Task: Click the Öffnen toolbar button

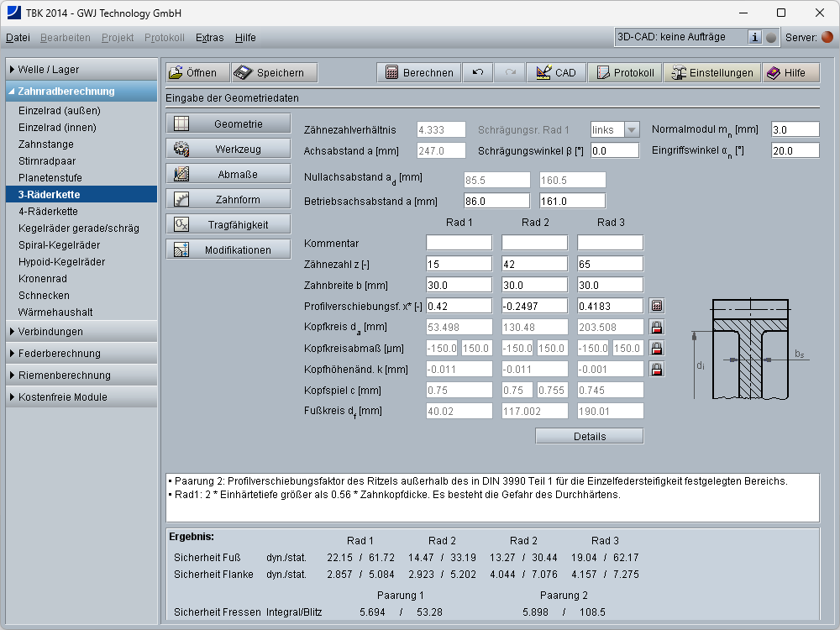Action: pos(195,73)
